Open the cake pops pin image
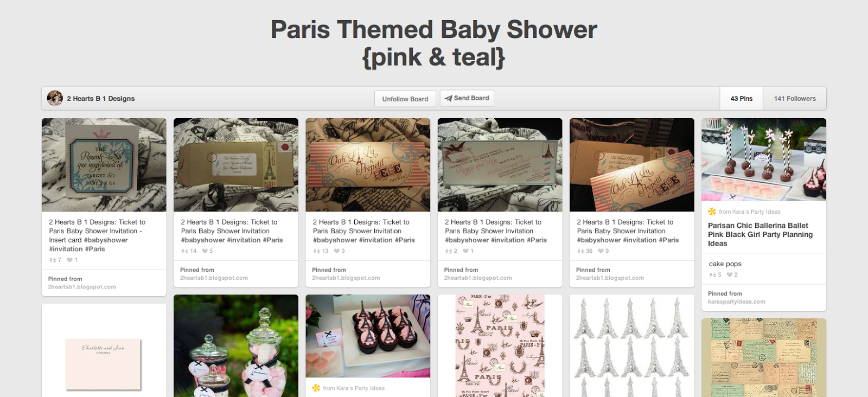 point(764,160)
